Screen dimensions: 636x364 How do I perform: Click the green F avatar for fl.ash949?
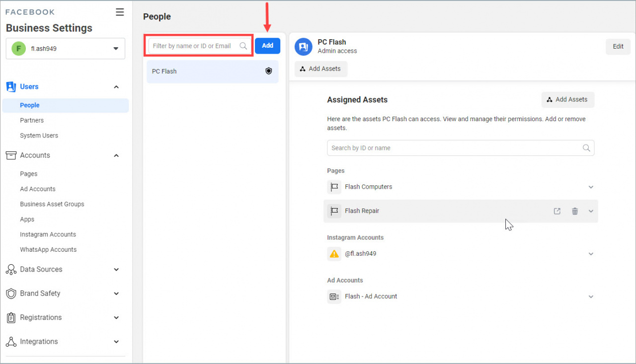point(18,49)
